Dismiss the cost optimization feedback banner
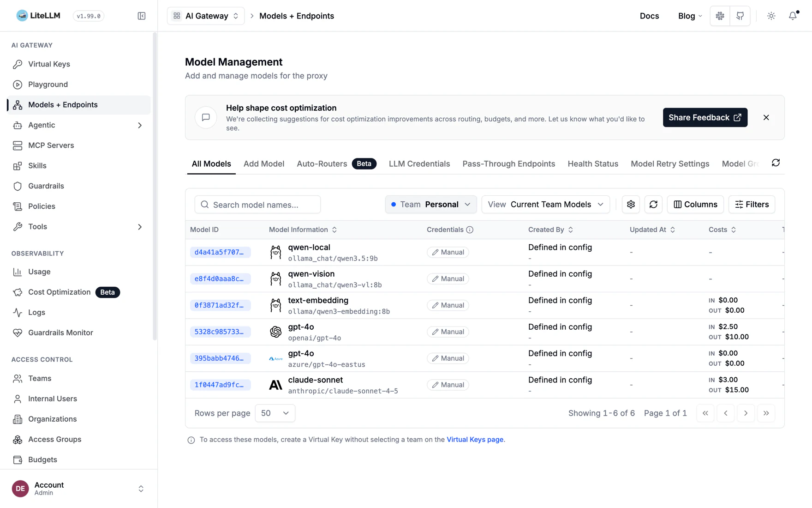The width and height of the screenshot is (812, 508). click(x=766, y=118)
